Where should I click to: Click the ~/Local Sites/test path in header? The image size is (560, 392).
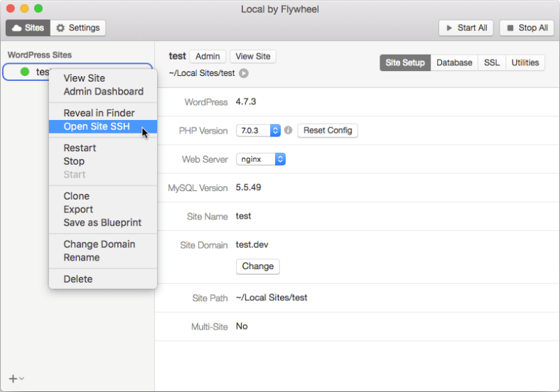tap(202, 73)
